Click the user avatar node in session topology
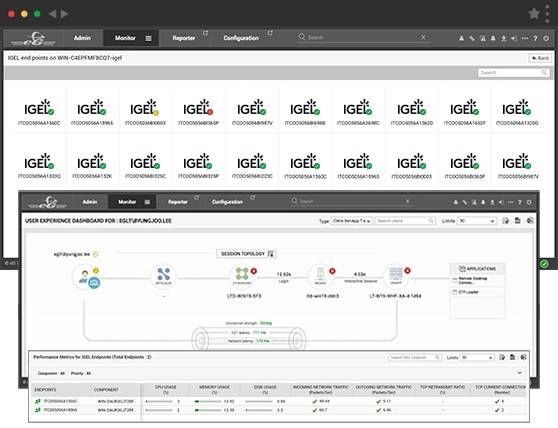Screen dimensions: 558x428 [x=86, y=277]
